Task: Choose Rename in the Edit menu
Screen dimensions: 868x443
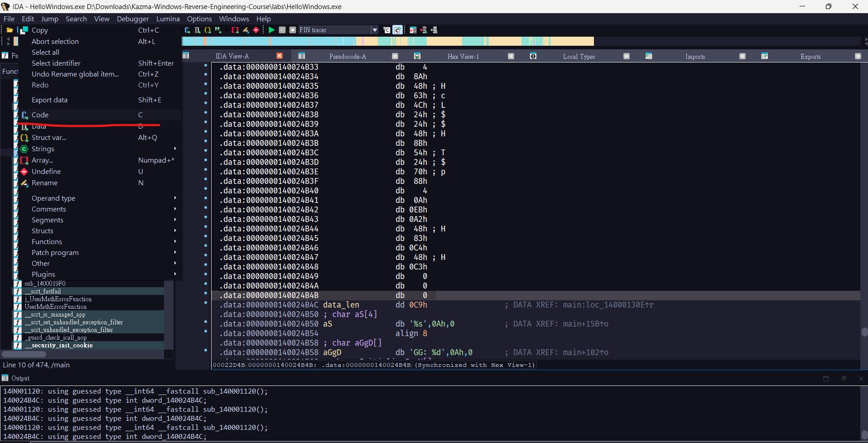Action: (100, 183)
